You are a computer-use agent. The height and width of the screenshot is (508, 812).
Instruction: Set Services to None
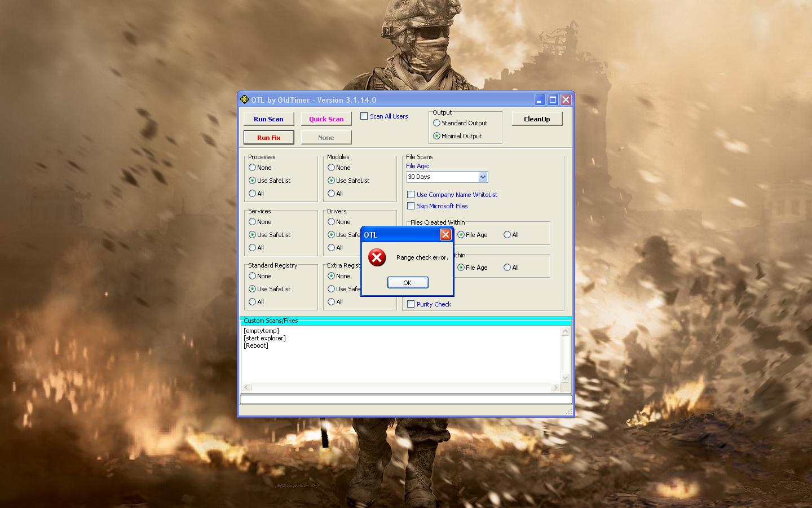(252, 222)
